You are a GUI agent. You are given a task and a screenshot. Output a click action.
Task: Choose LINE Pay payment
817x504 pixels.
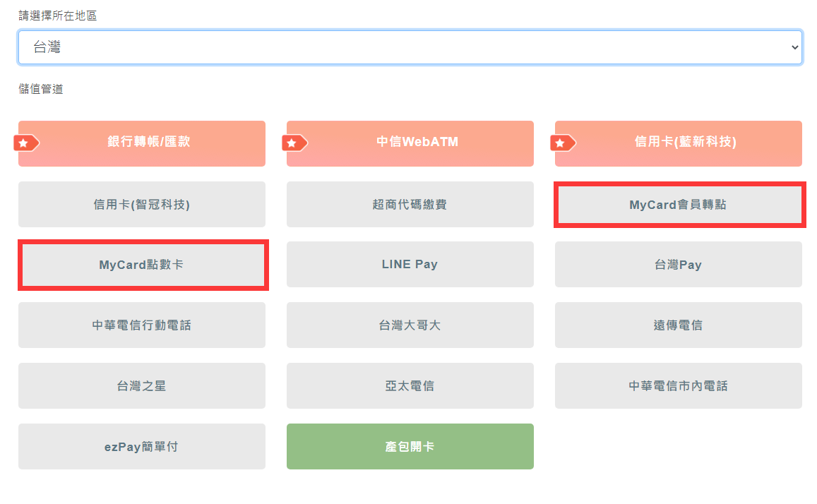410,265
